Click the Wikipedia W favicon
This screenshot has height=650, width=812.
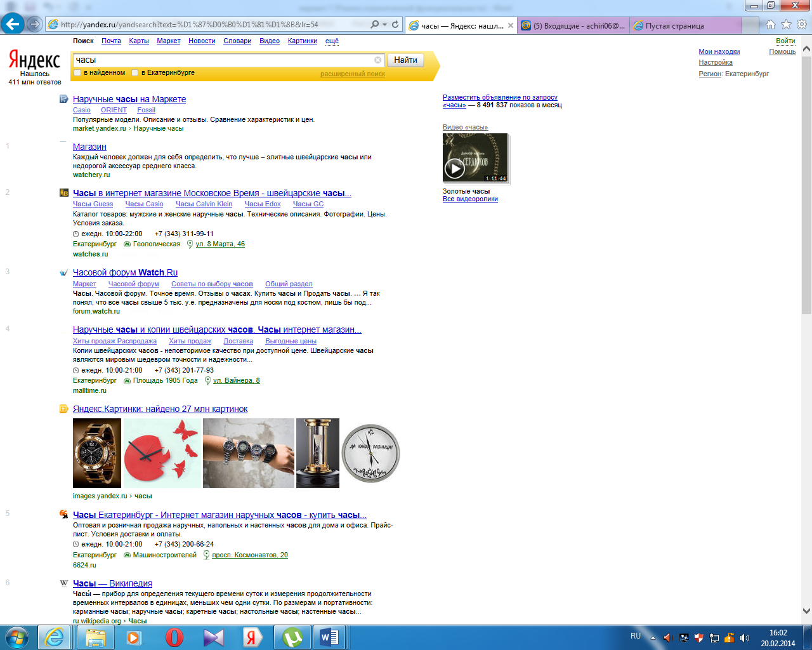[63, 583]
